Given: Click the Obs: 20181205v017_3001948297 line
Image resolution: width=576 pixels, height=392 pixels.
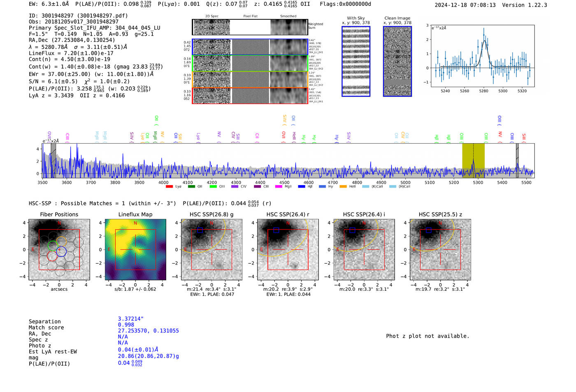Looking at the screenshot, I should pyautogui.click(x=74, y=21).
